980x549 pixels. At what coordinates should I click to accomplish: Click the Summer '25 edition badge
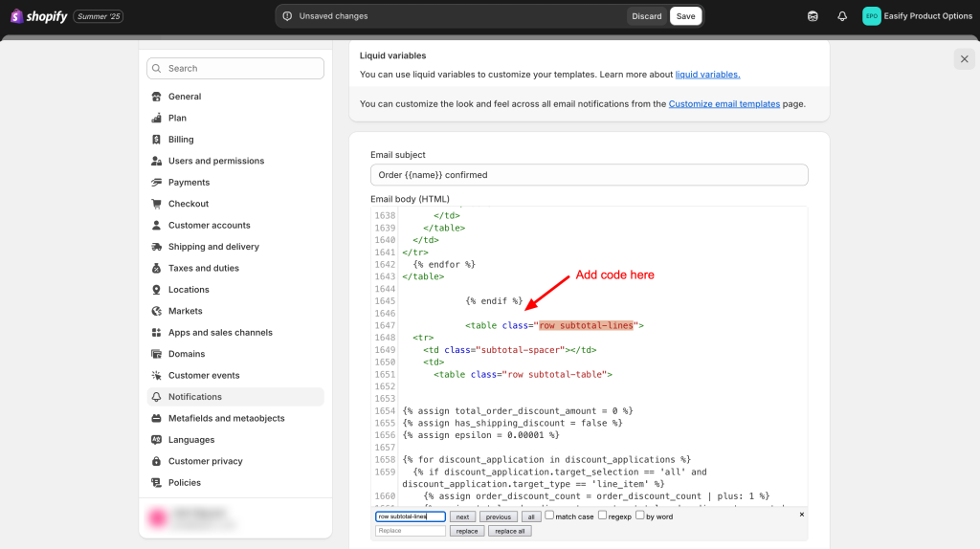point(99,16)
